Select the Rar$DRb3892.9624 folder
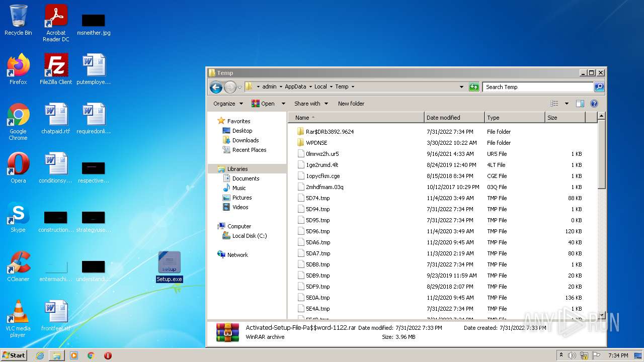 [x=330, y=132]
